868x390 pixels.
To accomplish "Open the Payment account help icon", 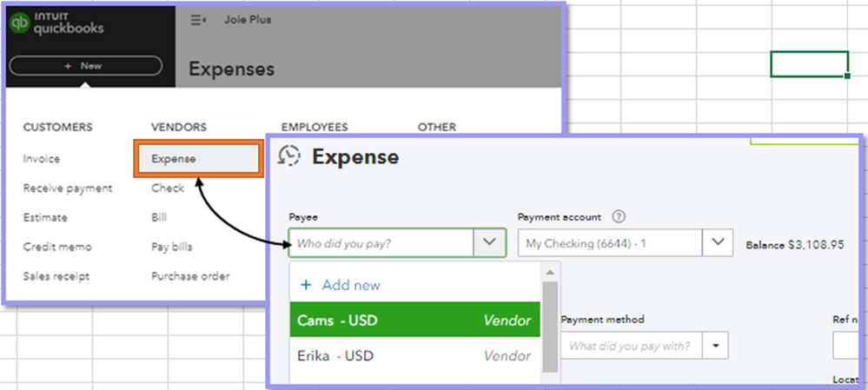I will 619,216.
